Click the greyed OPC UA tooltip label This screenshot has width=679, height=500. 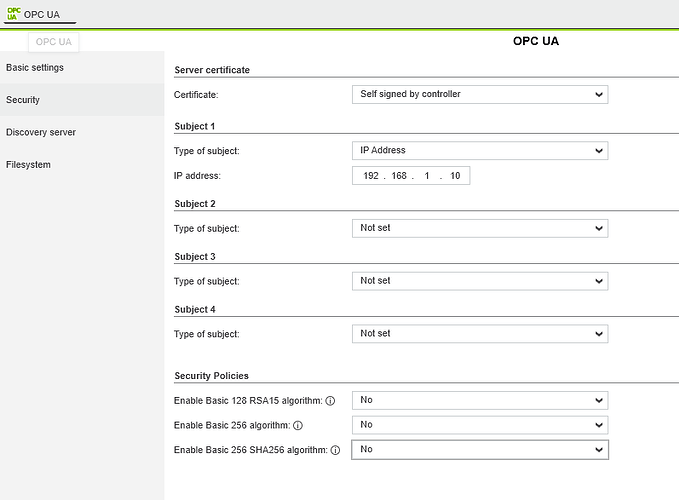point(54,42)
